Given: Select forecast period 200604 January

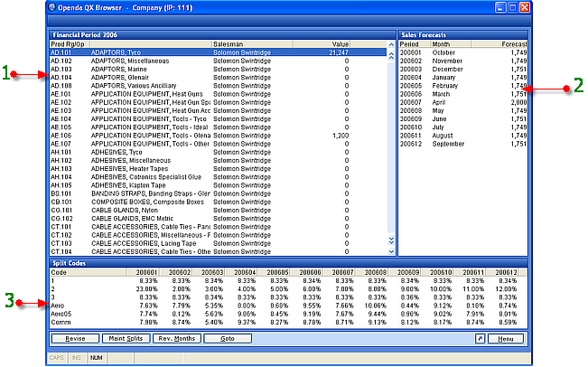Looking at the screenshot, I should click(x=463, y=78).
